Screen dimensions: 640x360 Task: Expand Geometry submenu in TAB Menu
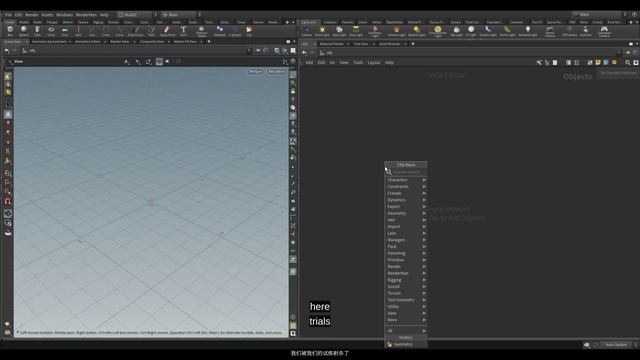(406, 213)
